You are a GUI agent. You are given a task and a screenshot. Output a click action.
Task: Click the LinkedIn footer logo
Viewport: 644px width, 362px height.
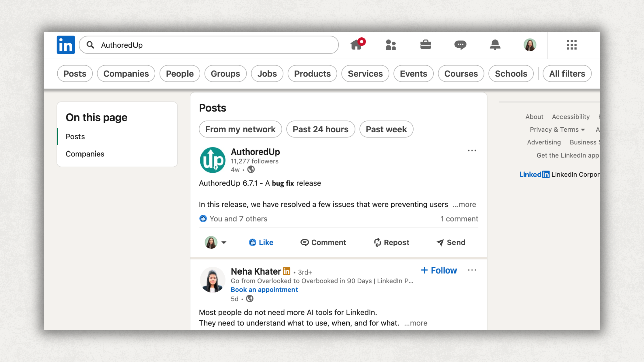[x=534, y=174]
